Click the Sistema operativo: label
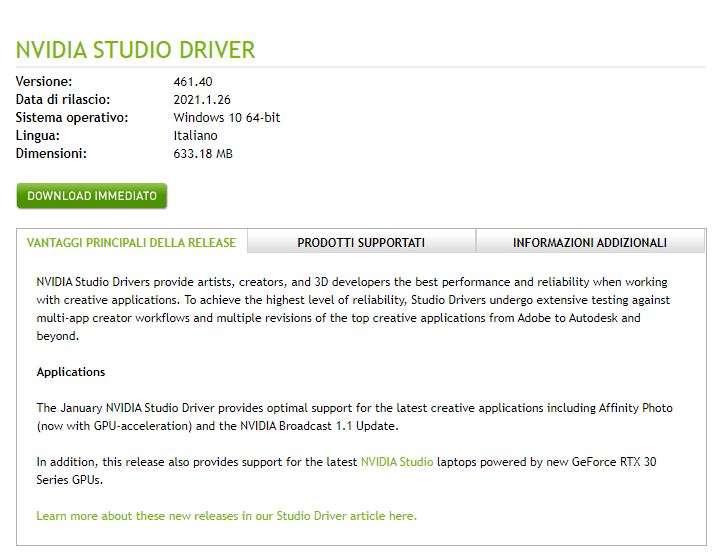This screenshot has height=558, width=725. tap(72, 117)
